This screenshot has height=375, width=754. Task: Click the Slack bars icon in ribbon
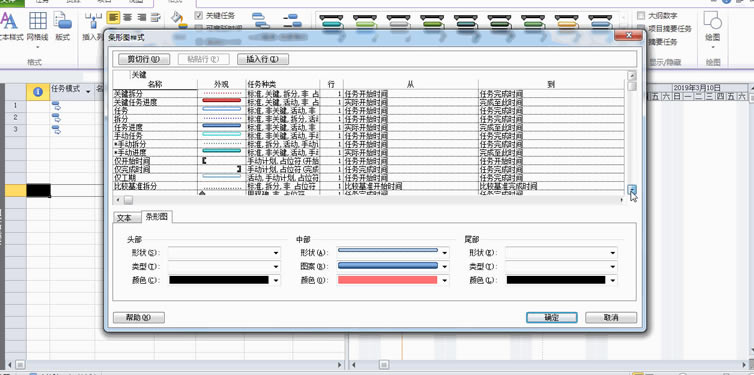coord(260,21)
